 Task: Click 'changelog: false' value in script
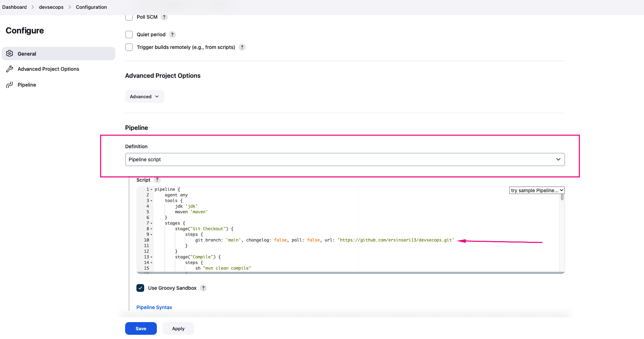pos(266,240)
